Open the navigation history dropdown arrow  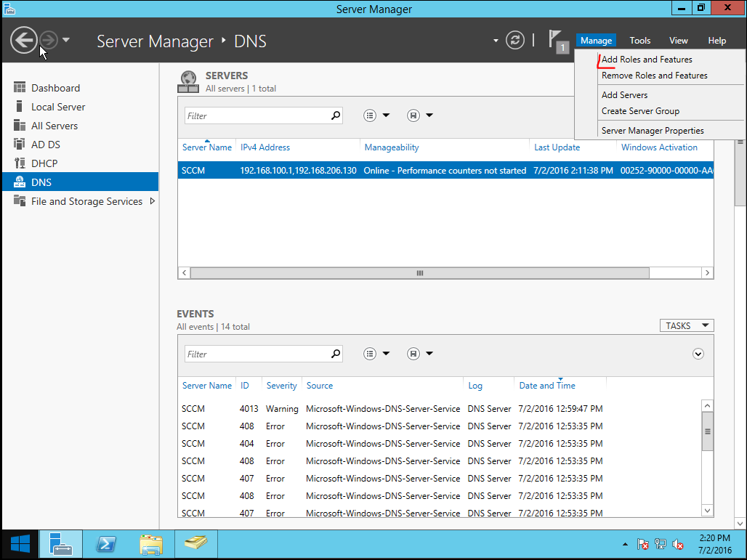click(x=66, y=40)
